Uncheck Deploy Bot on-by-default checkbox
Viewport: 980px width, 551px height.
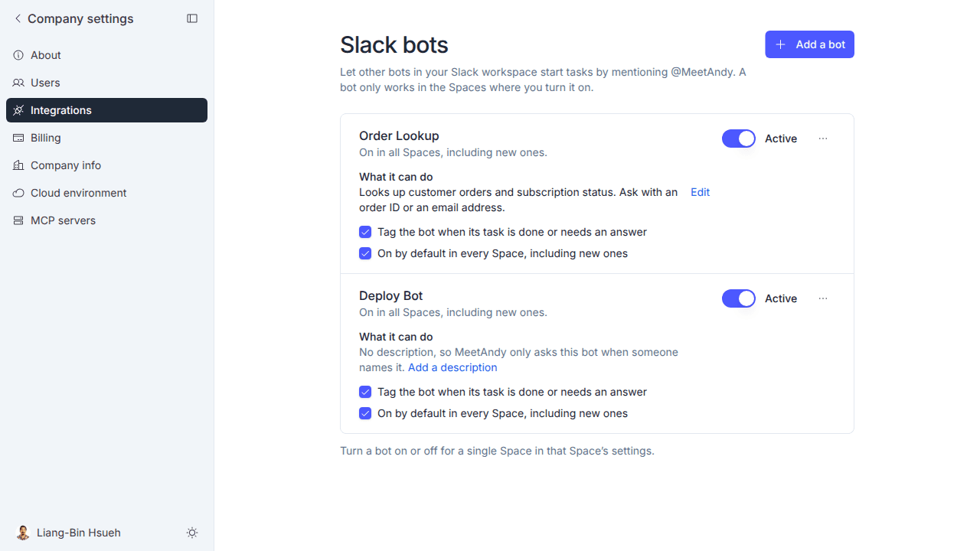(365, 413)
